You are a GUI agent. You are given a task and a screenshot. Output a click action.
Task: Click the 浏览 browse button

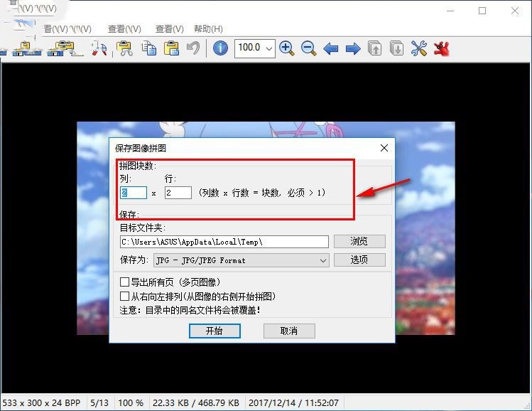click(359, 241)
